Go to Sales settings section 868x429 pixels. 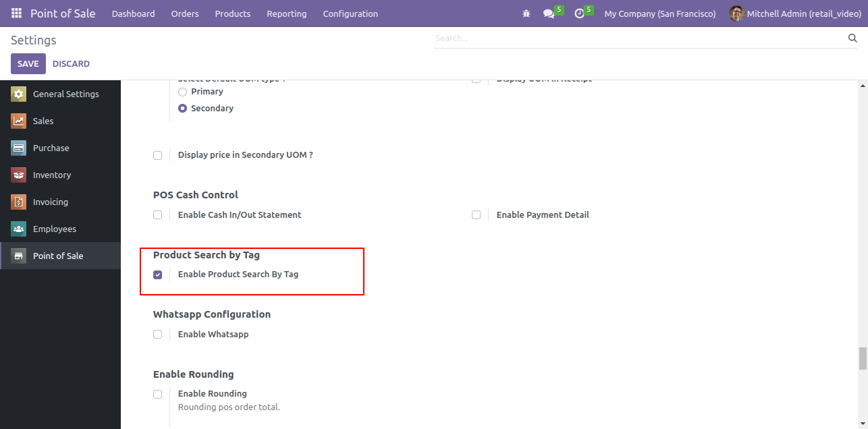click(x=60, y=121)
